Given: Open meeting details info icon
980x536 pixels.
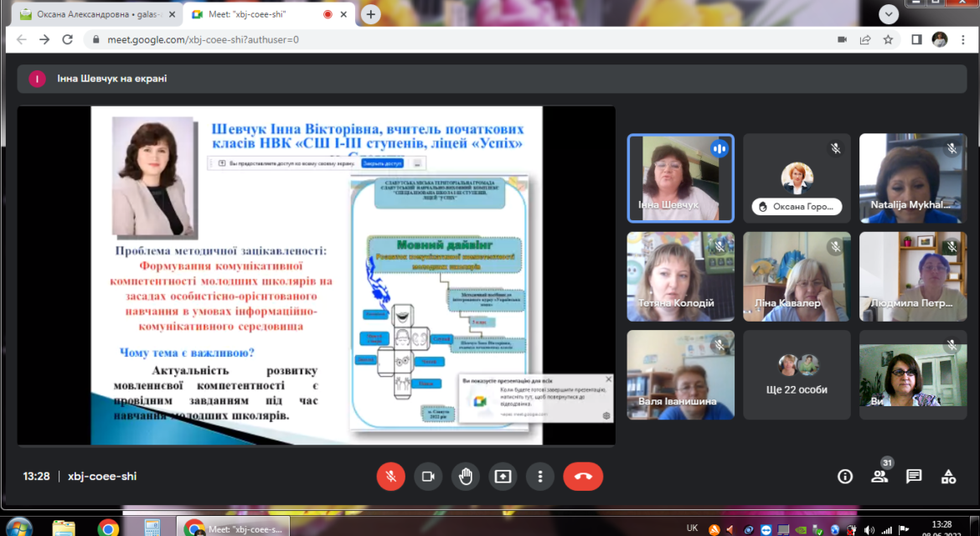Looking at the screenshot, I should pos(845,477).
